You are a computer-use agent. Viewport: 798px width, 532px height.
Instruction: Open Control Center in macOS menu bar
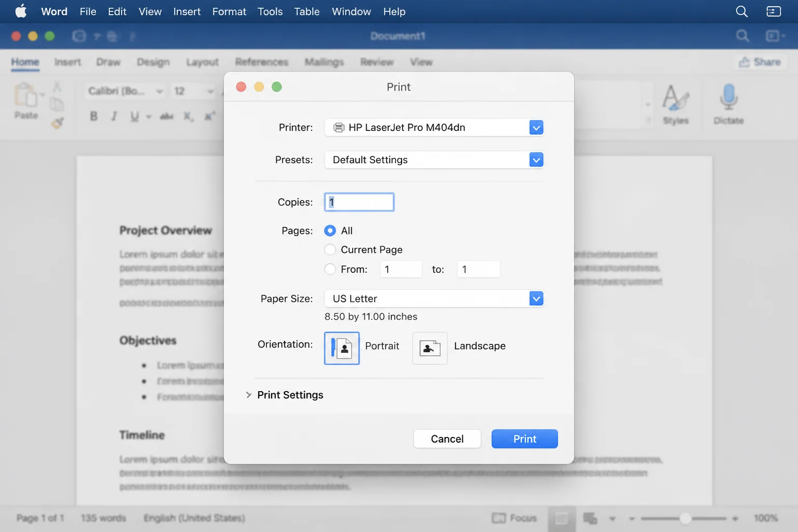coord(774,11)
